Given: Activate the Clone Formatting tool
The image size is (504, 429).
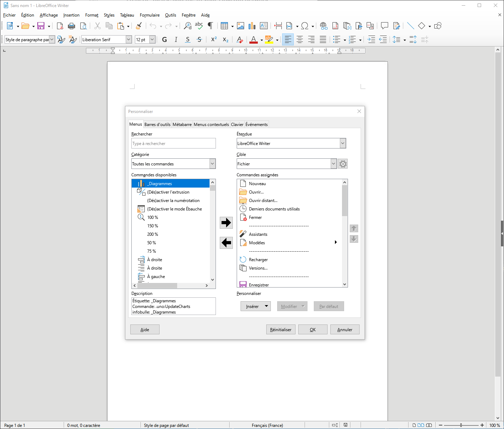Looking at the screenshot, I should (138, 26).
